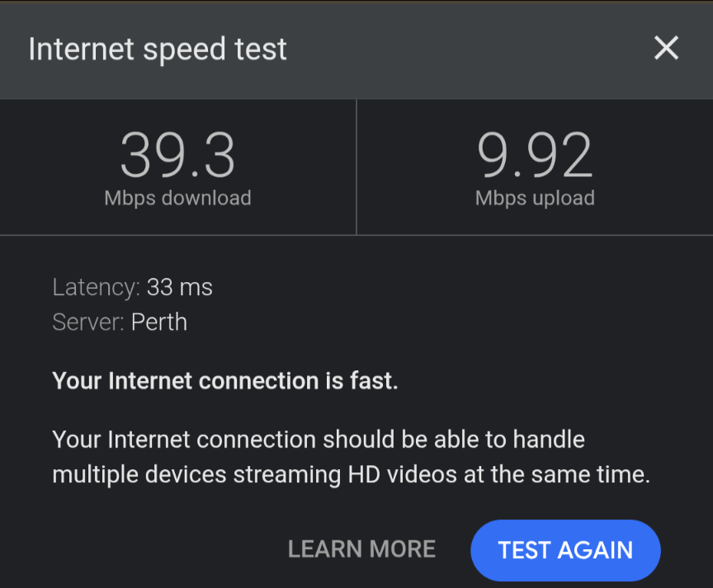Click the Internet speed test title
713x588 pixels.
pos(158,49)
